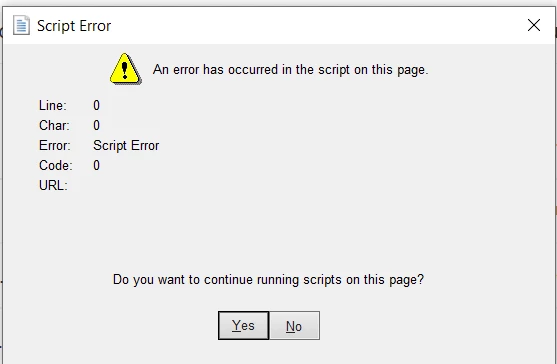
Task: Click the Code value 0
Action: [x=96, y=165]
